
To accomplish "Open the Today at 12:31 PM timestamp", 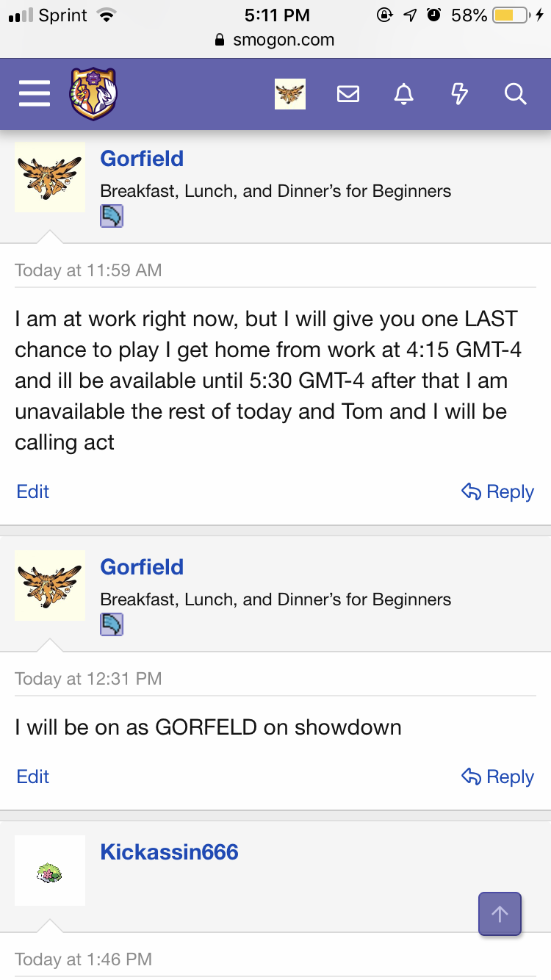I will pyautogui.click(x=88, y=679).
